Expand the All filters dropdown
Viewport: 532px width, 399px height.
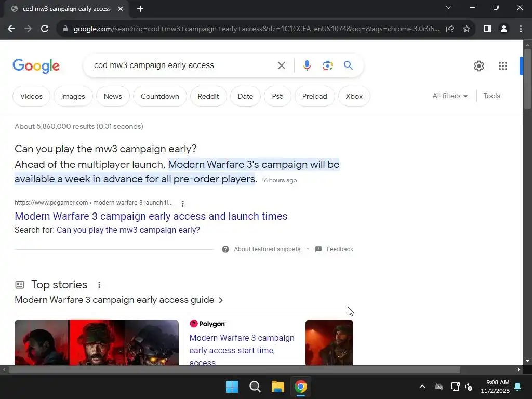(450, 96)
